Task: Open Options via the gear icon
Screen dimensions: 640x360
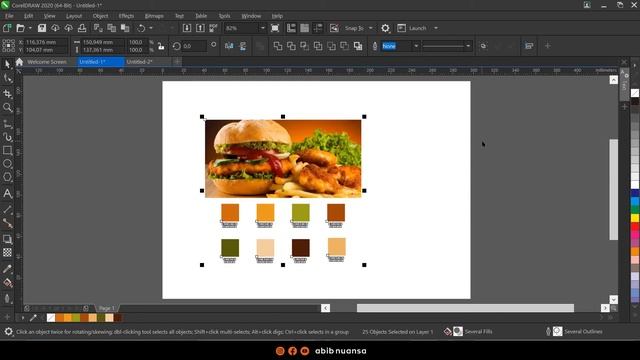Action: click(x=385, y=28)
